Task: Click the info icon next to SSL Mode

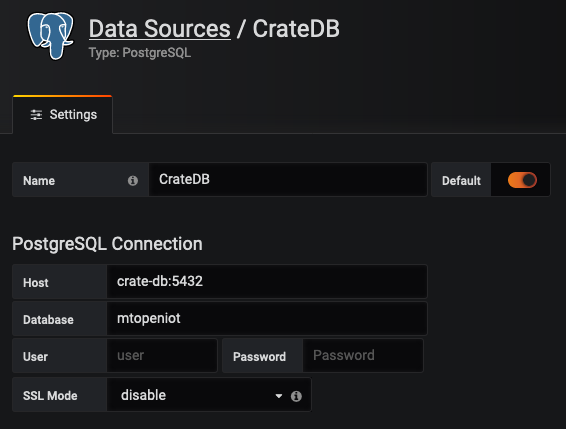Action: pos(296,396)
